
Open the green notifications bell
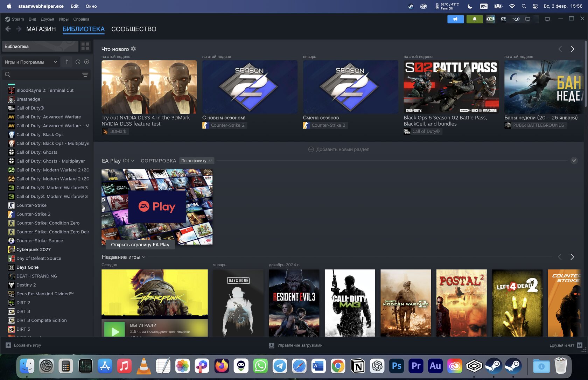coord(475,19)
